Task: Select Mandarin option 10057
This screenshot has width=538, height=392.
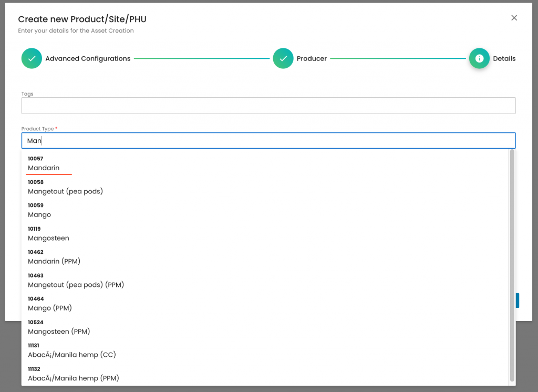Action: point(44,168)
